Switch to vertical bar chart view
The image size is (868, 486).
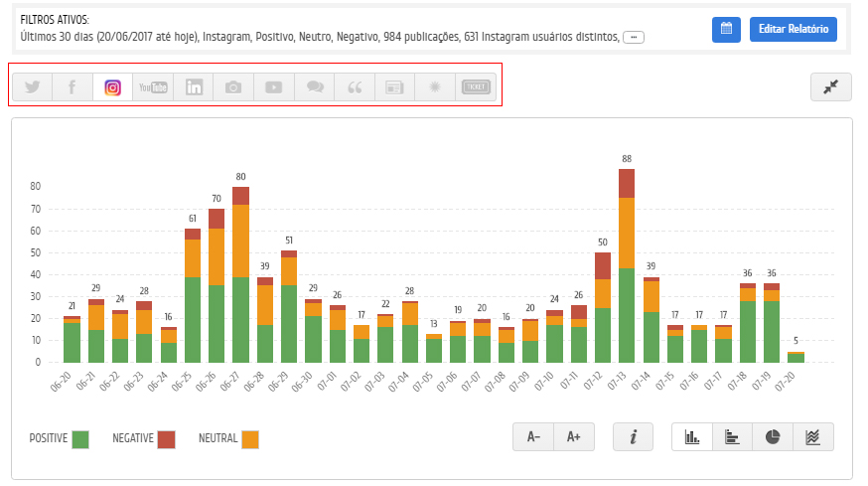[692, 437]
